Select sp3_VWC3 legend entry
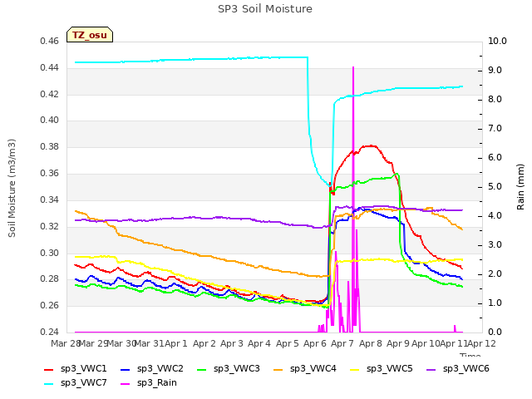The width and height of the screenshot is (532, 399). click(x=229, y=369)
